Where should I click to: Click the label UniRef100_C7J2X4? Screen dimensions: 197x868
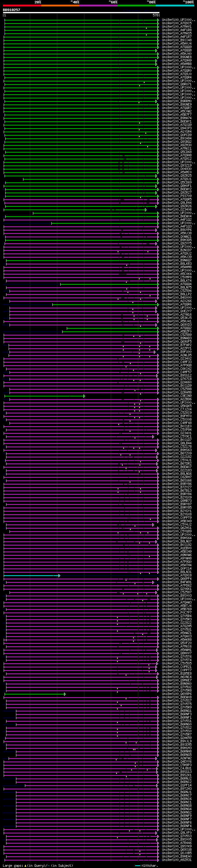pos(177,410)
